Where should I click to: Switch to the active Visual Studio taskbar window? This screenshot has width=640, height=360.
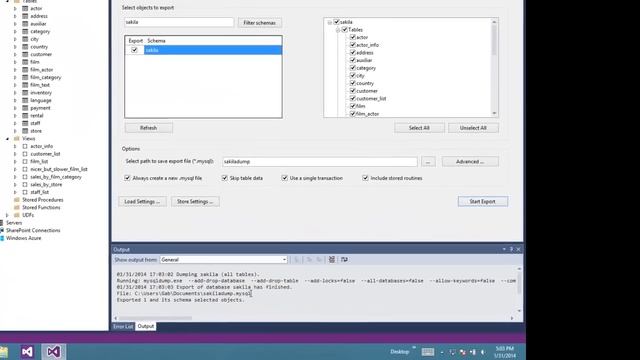click(53, 351)
